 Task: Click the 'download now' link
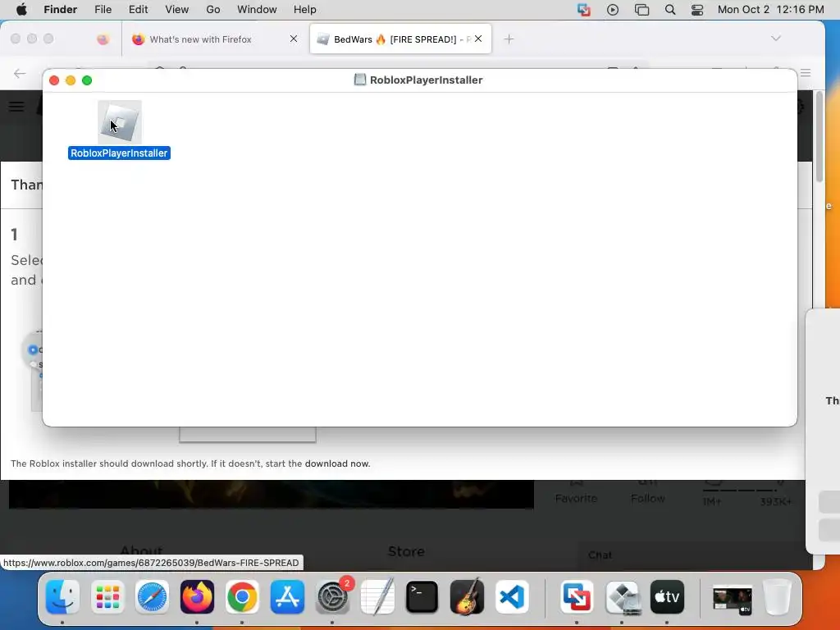[x=337, y=463]
